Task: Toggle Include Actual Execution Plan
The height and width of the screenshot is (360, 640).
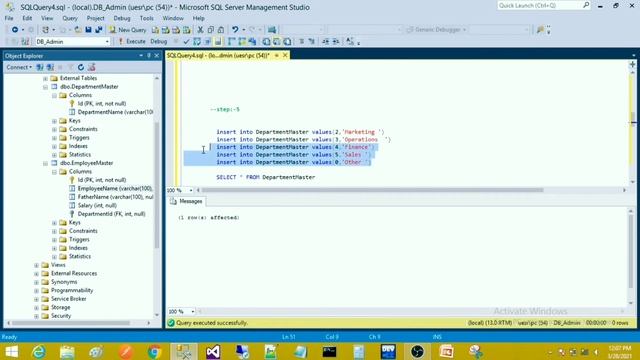Action: pos(232,42)
